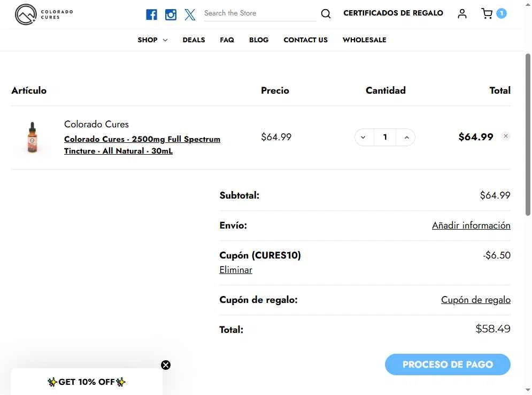Open Certificados de Regalo link

pos(393,13)
